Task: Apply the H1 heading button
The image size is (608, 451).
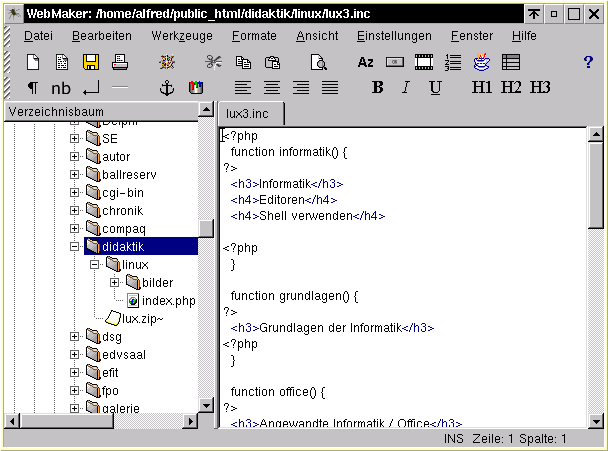Action: pyautogui.click(x=482, y=88)
